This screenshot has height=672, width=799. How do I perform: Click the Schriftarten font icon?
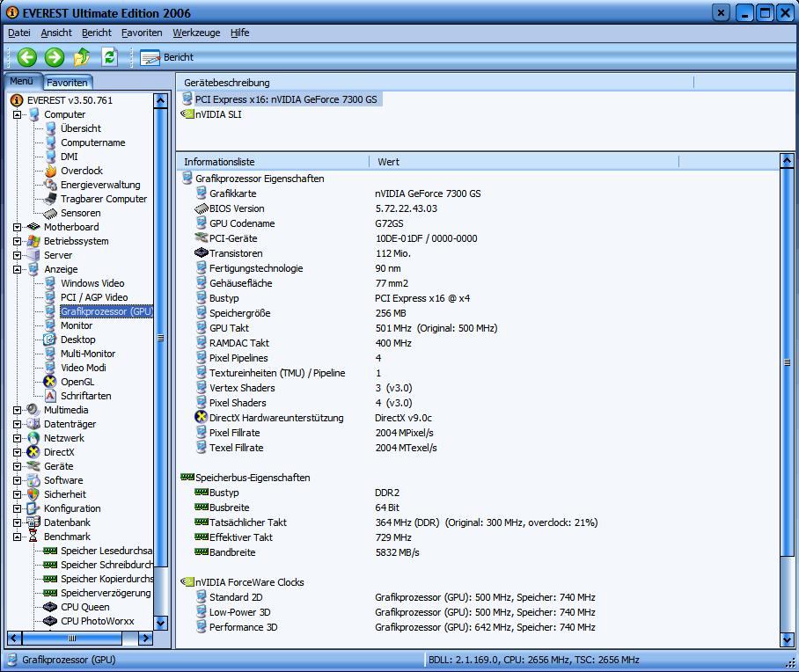[x=50, y=396]
